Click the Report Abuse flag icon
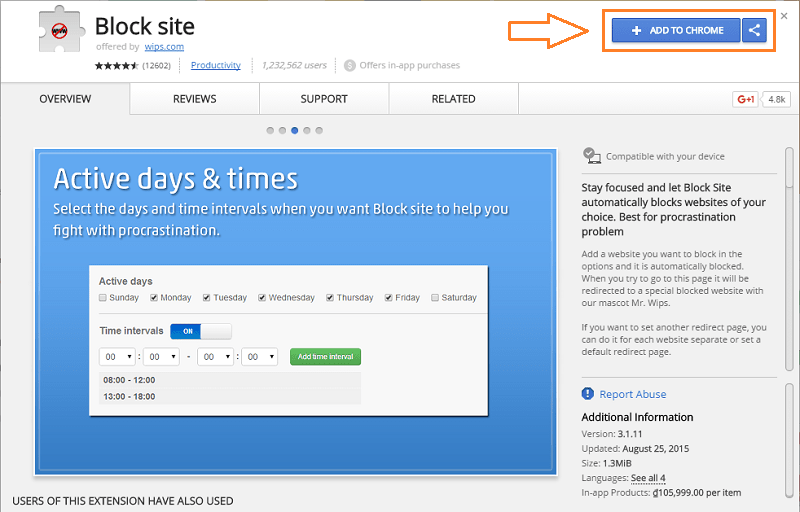Viewport: 800px width, 512px height. tap(589, 394)
